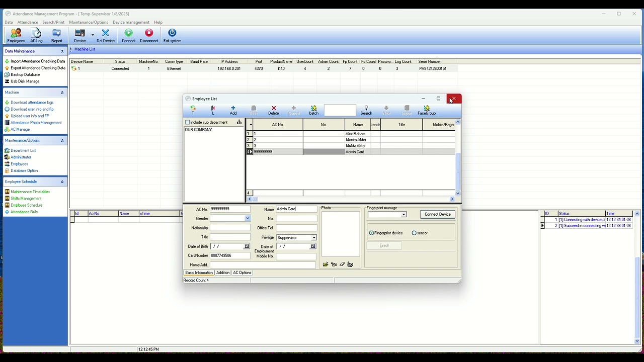Click the L icon in Employee List toolbar
The width and height of the screenshot is (644, 362).
213,110
